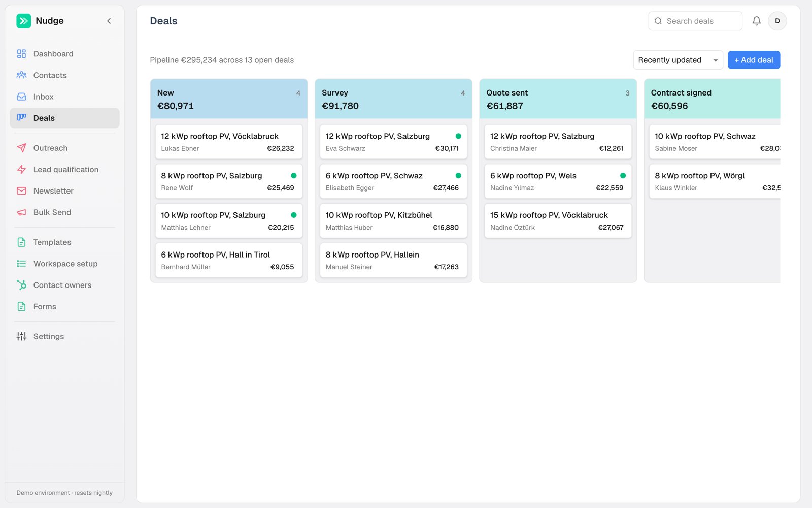Open Eva Schwarz's 12 kWp deal

393,142
